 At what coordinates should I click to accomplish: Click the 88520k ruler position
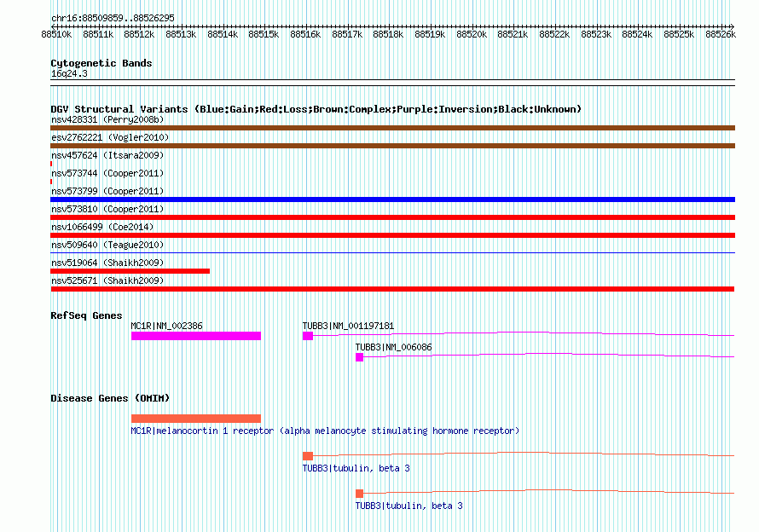472,34
